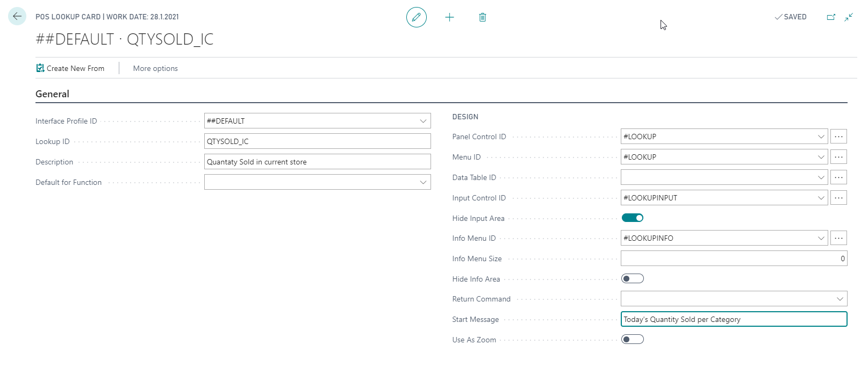
Task: Open Panel Control ID ellipsis lookup
Action: tap(838, 137)
